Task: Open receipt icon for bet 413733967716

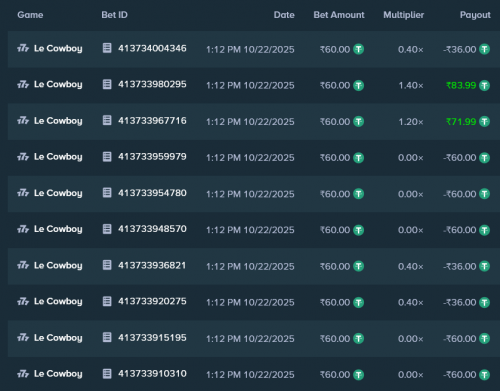Action: [x=107, y=120]
